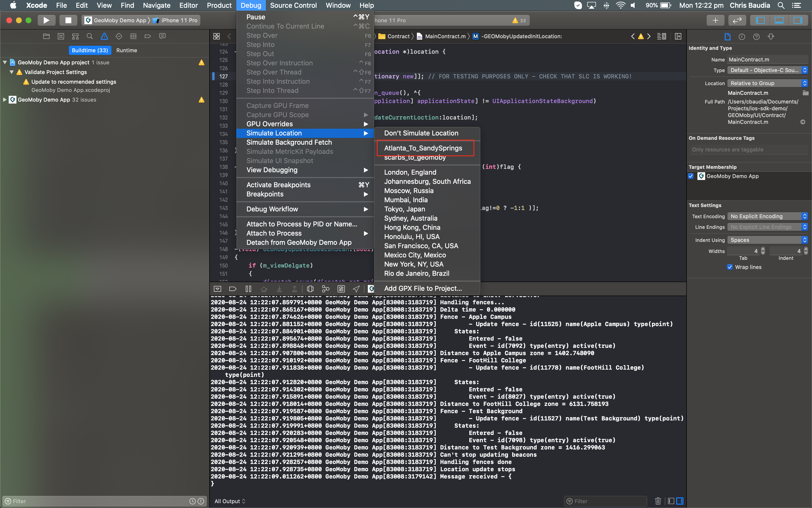Open the Symbol navigator icon
812x508 pixels.
(x=75, y=36)
